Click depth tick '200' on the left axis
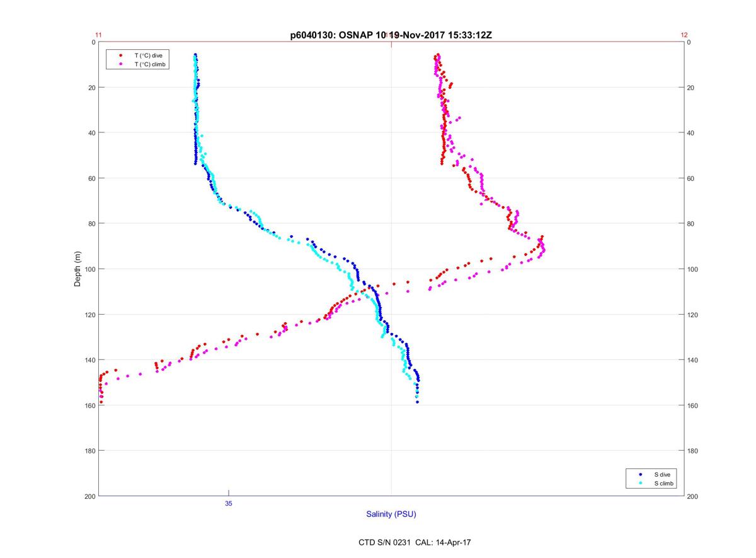756x558 pixels. (89, 496)
